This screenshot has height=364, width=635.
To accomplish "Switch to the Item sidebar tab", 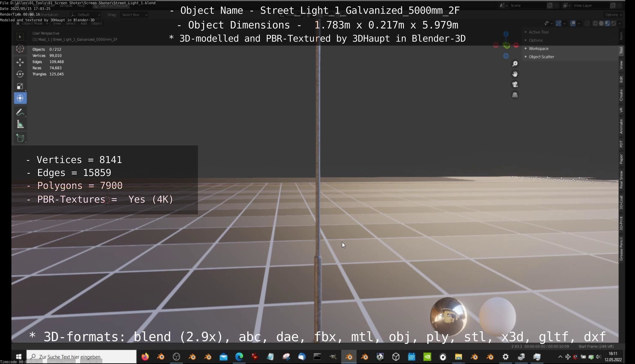I will click(x=621, y=36).
